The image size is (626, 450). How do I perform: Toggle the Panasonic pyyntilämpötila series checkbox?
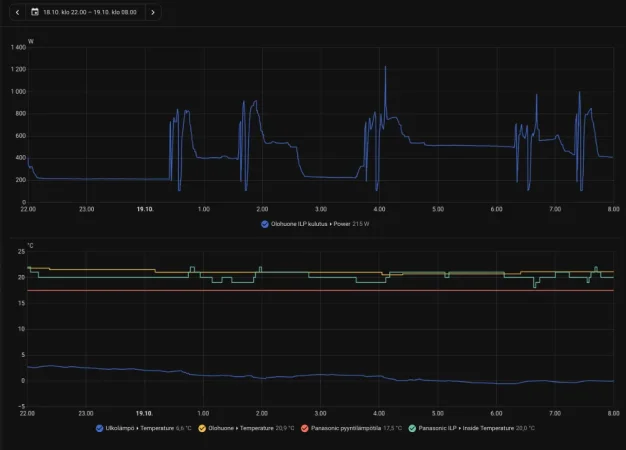pos(305,428)
